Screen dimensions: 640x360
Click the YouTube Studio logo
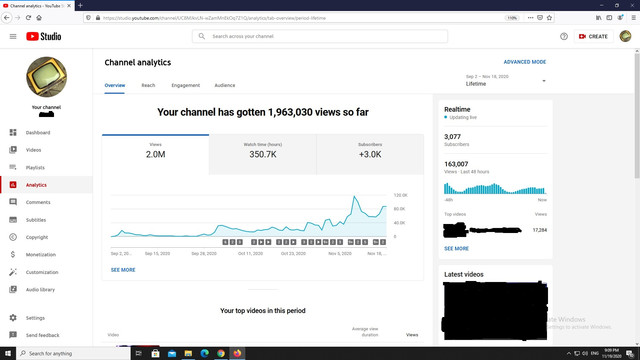(44, 36)
